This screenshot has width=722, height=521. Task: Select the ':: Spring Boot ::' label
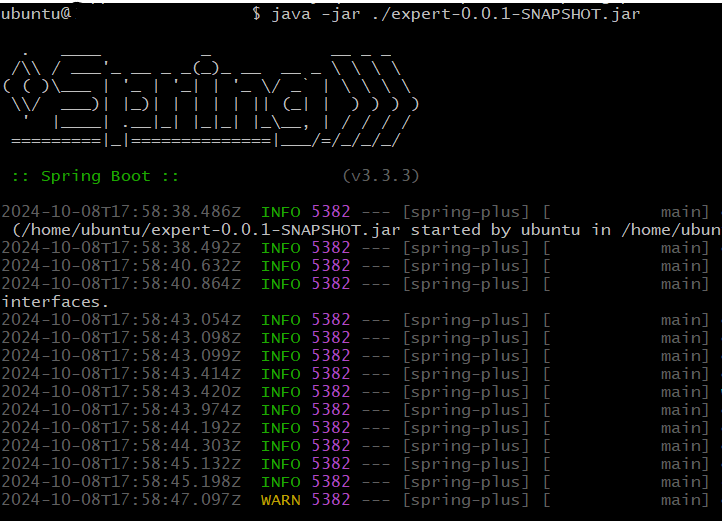(x=96, y=176)
